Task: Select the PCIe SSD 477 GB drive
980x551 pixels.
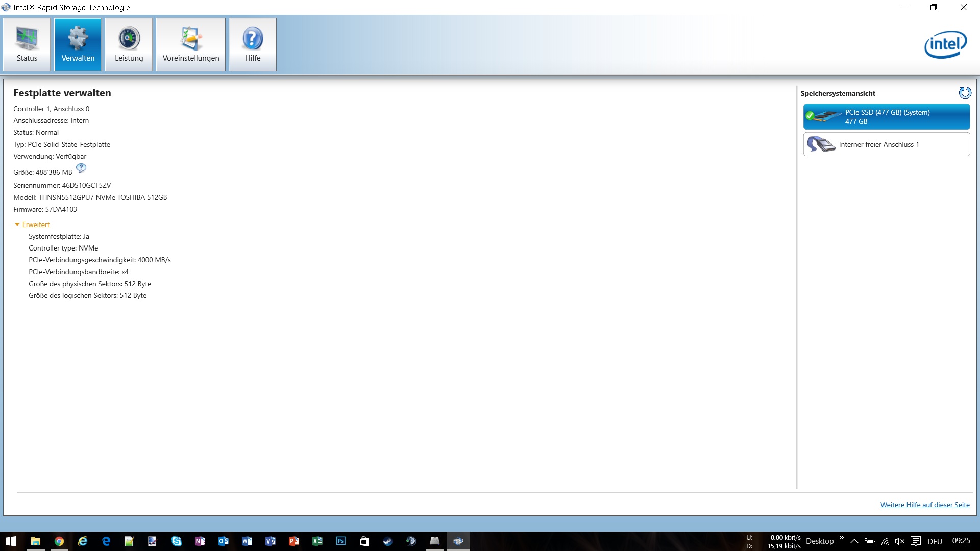Action: coord(886,117)
